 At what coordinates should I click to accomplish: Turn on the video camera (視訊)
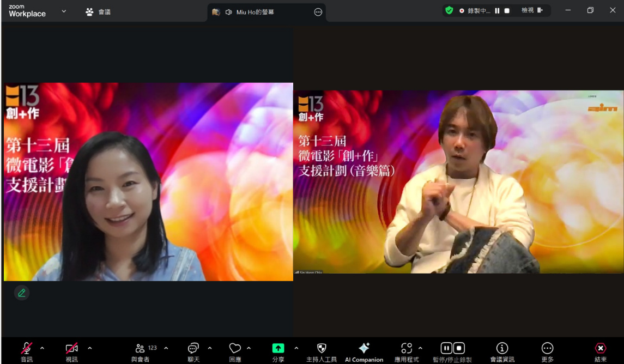[71, 349]
